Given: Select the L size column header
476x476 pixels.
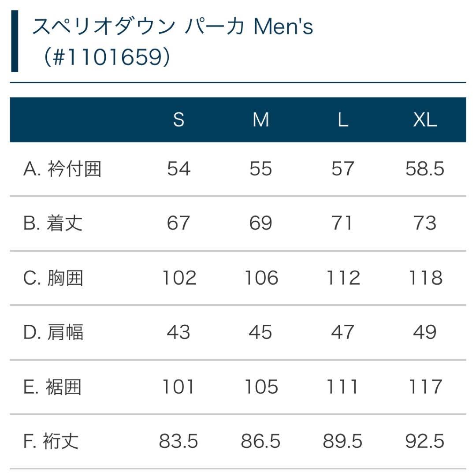Looking at the screenshot, I should click(342, 120).
